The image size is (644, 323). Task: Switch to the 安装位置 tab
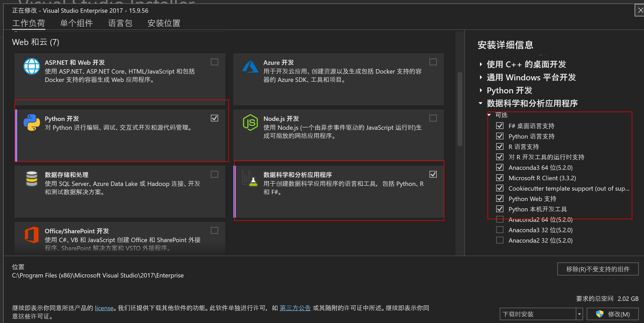tap(164, 23)
